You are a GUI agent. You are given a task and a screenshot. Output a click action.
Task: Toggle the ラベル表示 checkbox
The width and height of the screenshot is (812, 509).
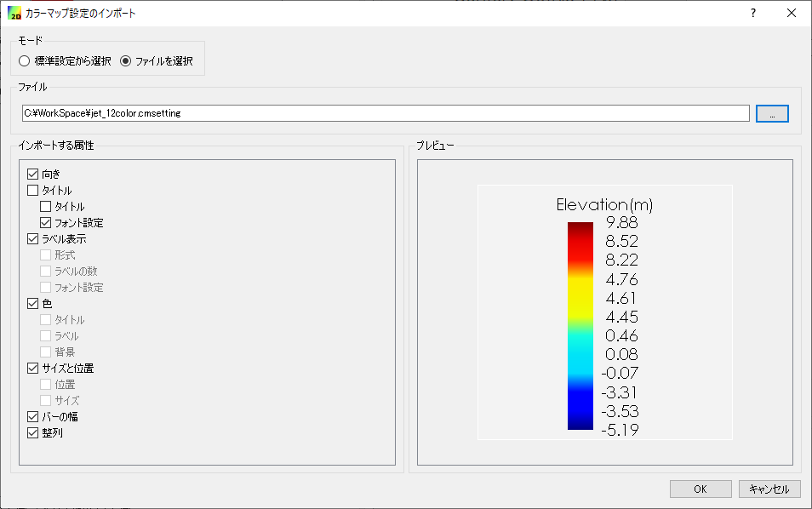point(32,238)
